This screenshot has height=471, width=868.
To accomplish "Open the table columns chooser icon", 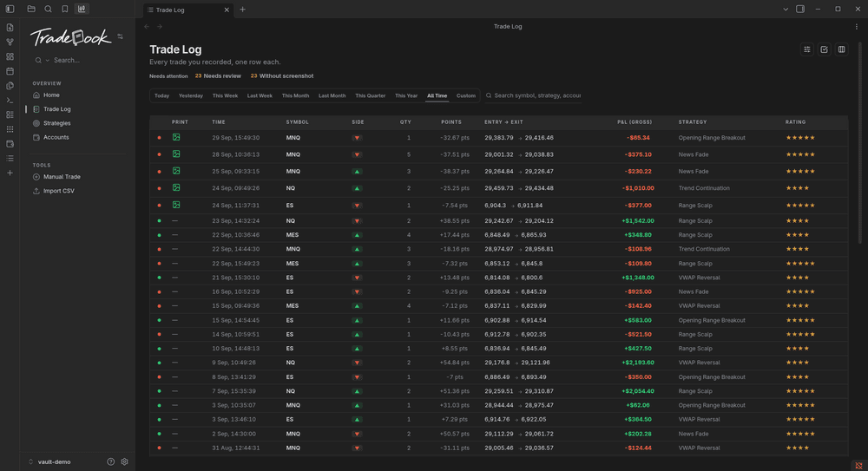I will tap(841, 49).
